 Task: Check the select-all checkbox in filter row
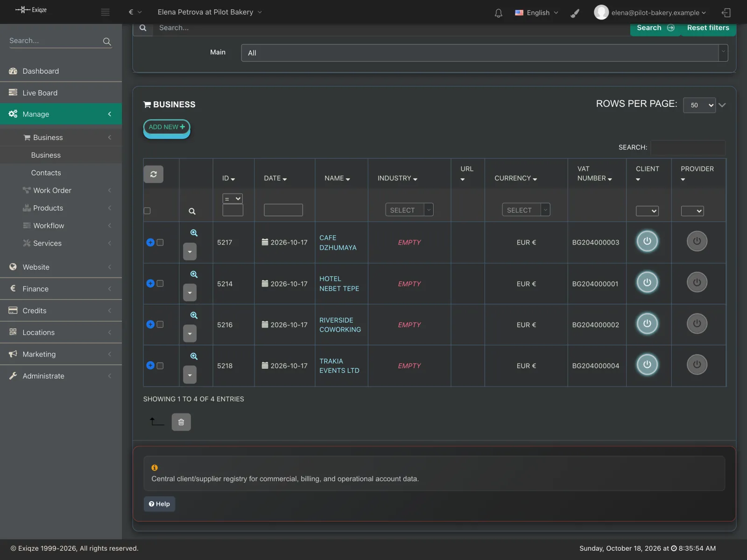(x=147, y=211)
